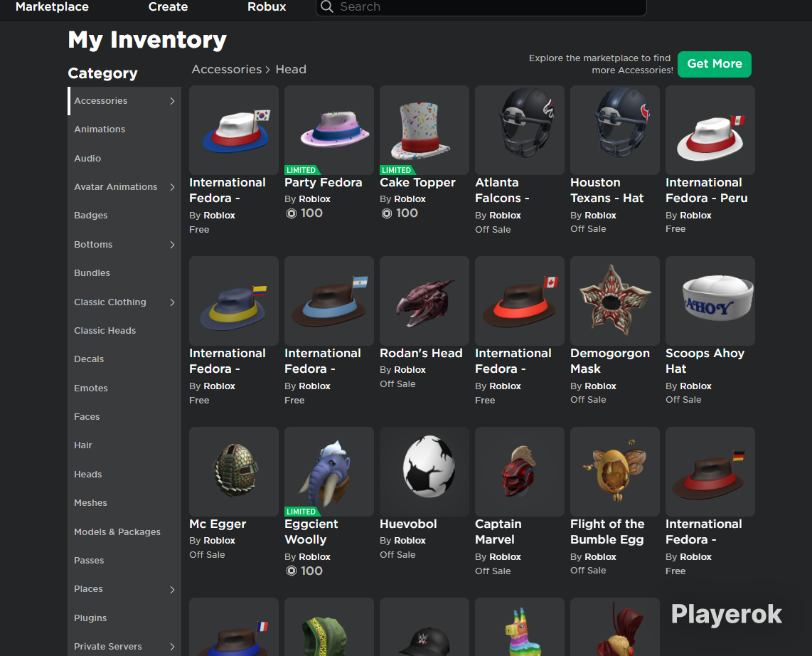The image size is (812, 656).
Task: Open the France flag fedora item
Action: tap(234, 627)
